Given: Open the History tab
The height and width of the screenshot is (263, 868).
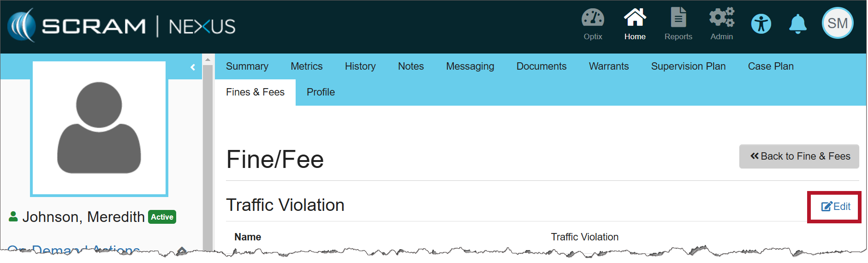Looking at the screenshot, I should (360, 66).
